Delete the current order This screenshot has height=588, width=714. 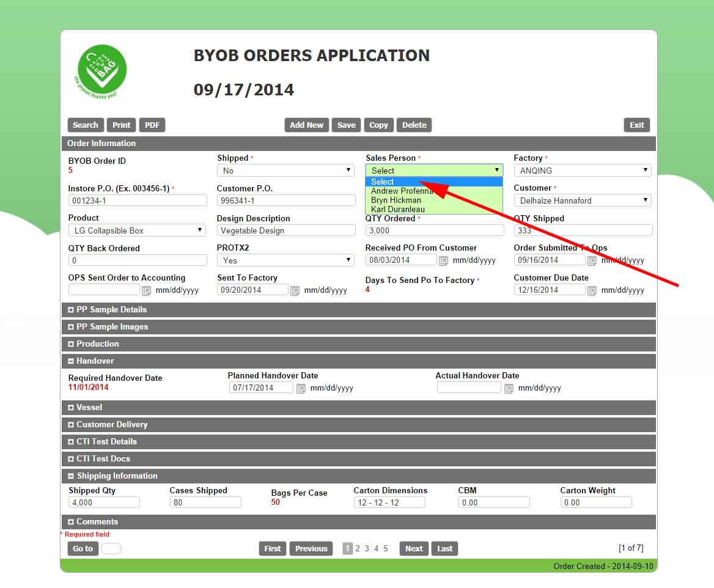point(414,125)
